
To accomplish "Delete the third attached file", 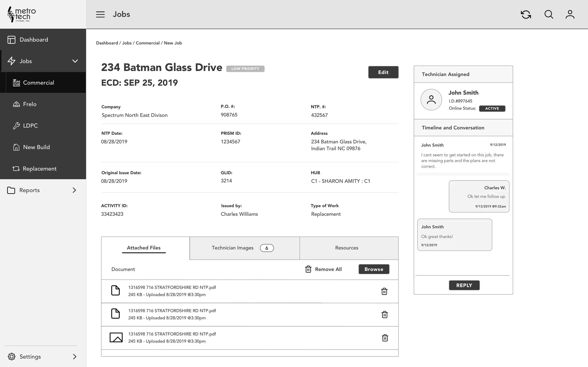I will pyautogui.click(x=385, y=338).
